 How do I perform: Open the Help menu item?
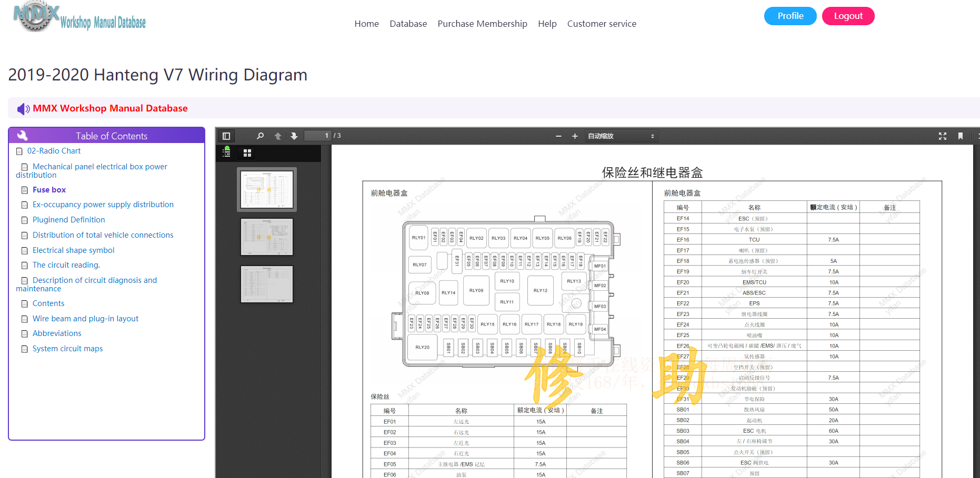[547, 24]
